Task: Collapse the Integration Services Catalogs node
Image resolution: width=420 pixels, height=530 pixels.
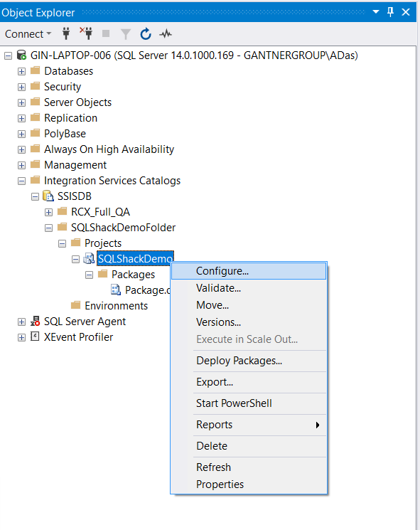Action: (x=21, y=181)
